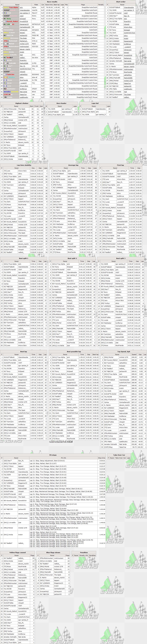Click the Best split 1 title
The width and height of the screenshot is (147, 644).
23,258
